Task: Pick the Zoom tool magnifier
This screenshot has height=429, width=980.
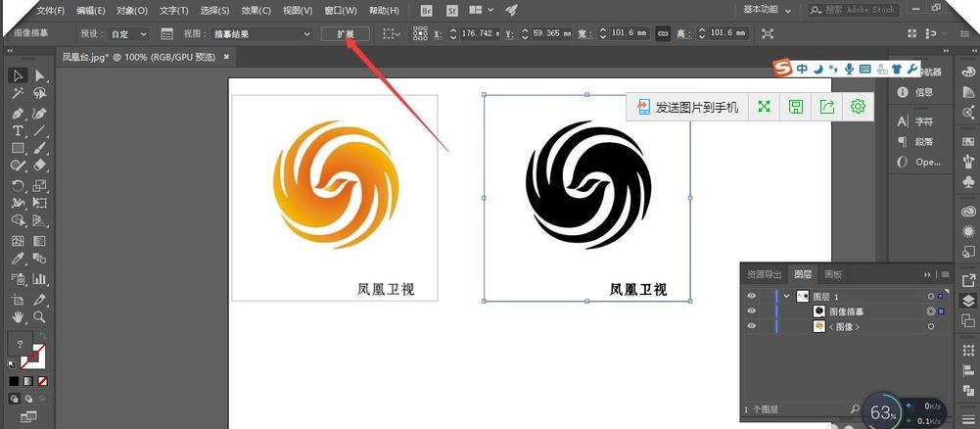Action: 40,317
